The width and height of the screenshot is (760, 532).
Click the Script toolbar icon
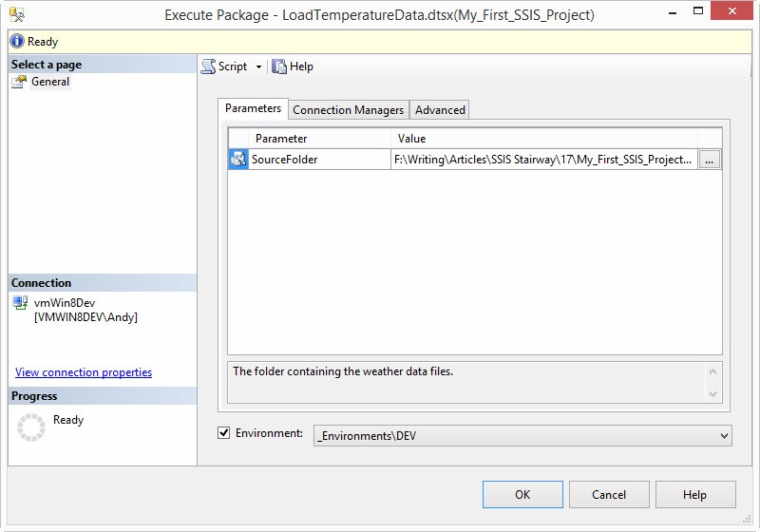(x=208, y=66)
